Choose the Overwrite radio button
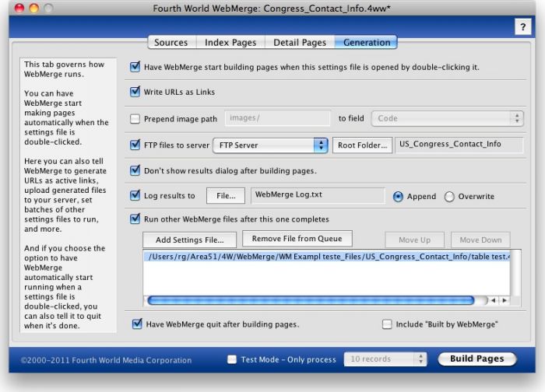Screen dimensions: 545x392 449,197
